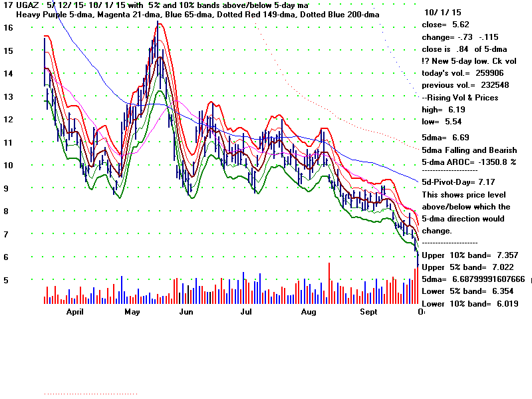Click the price axis label '5'
The image size is (532, 399).
click(x=6, y=281)
